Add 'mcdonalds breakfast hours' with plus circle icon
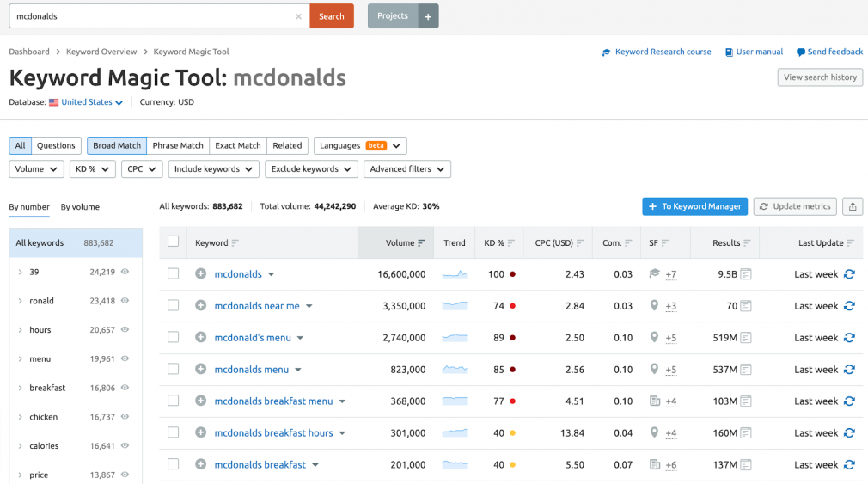Screen dimensions: 868x484 (200, 432)
